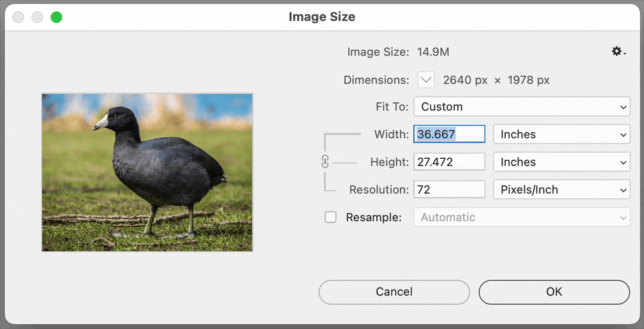The image size is (644, 329).
Task: Enable the Resample checkbox
Action: pos(331,217)
